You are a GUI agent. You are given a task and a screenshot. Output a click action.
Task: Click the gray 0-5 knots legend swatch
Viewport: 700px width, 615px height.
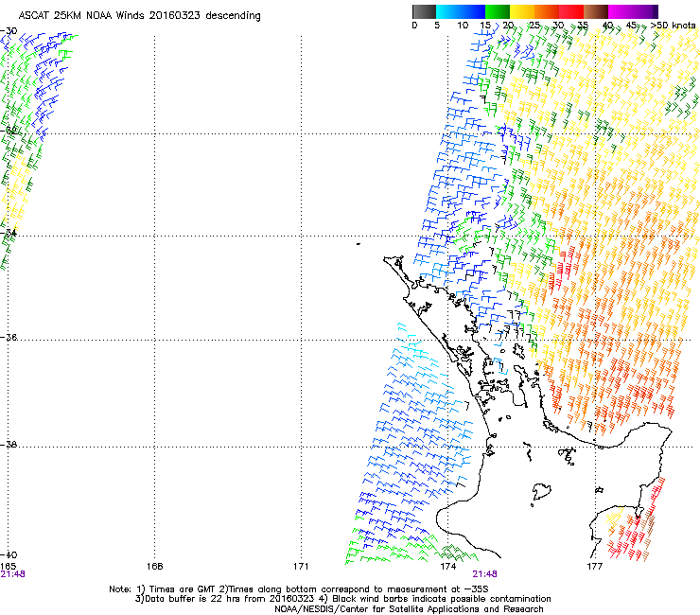tap(424, 11)
